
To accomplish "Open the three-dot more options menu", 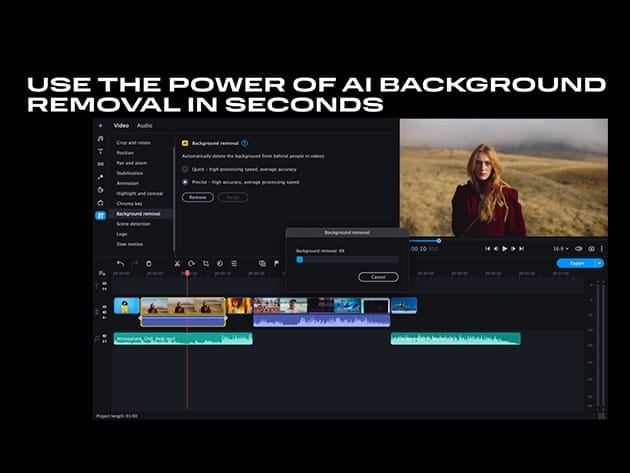I will click(x=602, y=248).
